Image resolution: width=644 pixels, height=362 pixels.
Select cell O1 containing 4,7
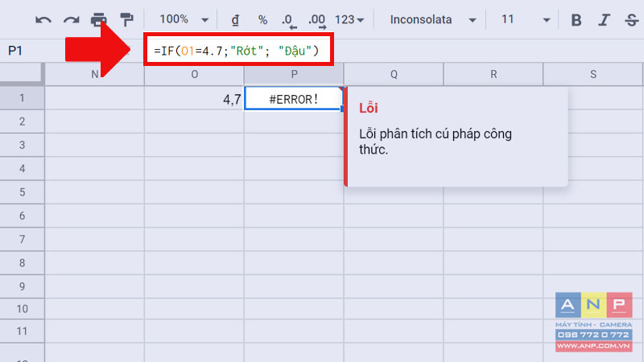point(194,98)
